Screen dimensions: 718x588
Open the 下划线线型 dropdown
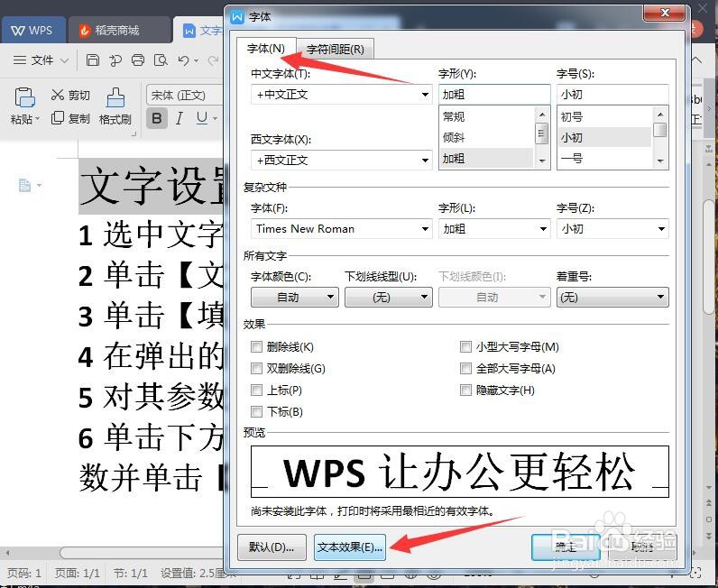(388, 298)
